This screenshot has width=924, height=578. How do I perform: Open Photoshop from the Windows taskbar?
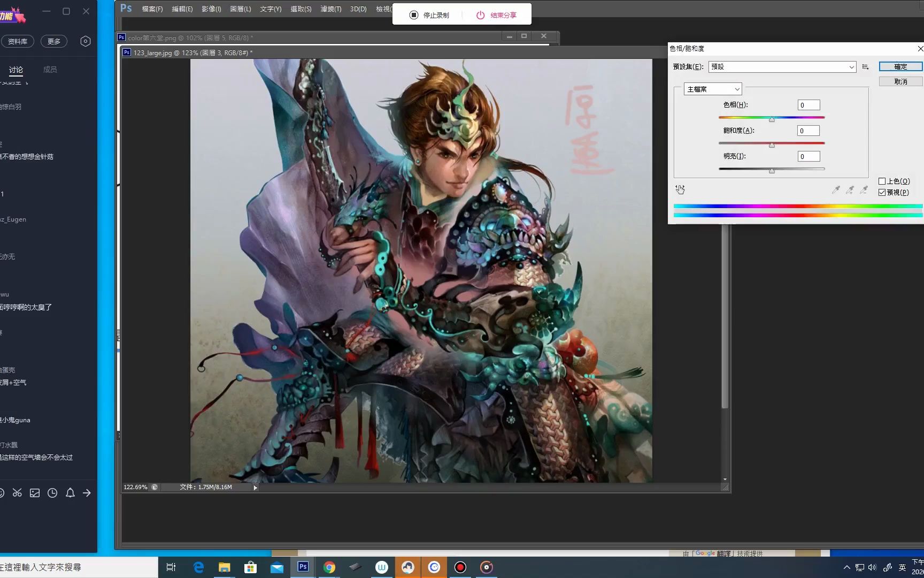click(x=303, y=567)
